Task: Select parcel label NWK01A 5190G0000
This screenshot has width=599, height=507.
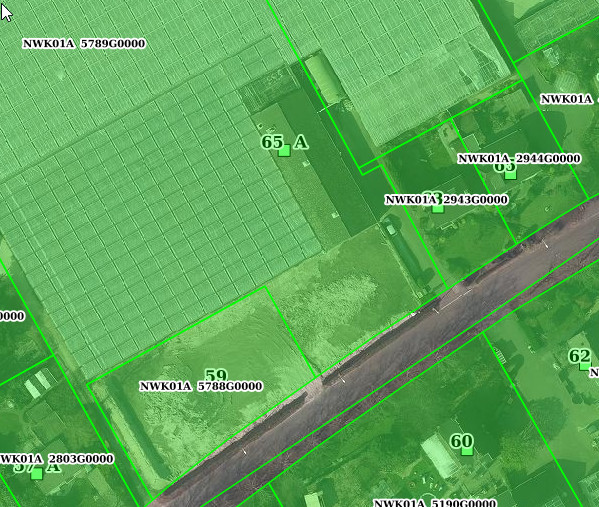Action: point(435,503)
